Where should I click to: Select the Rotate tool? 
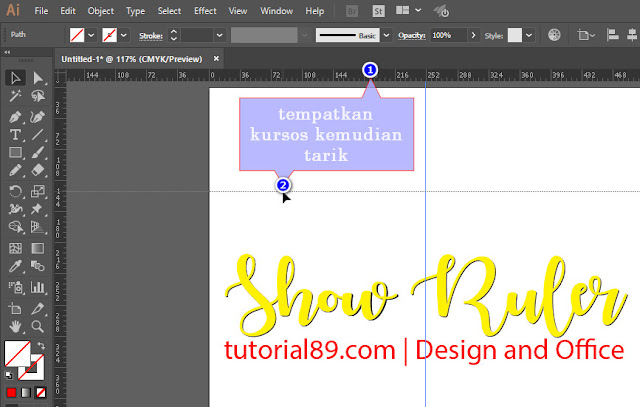pos(16,191)
